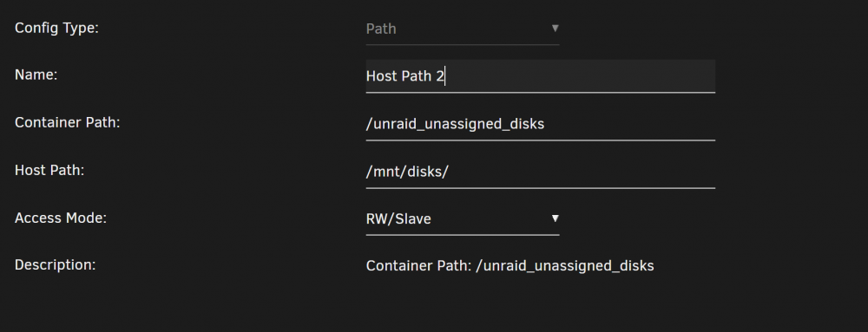Focus the Name field with Host Path 2
The height and width of the screenshot is (332, 868).
(540, 75)
